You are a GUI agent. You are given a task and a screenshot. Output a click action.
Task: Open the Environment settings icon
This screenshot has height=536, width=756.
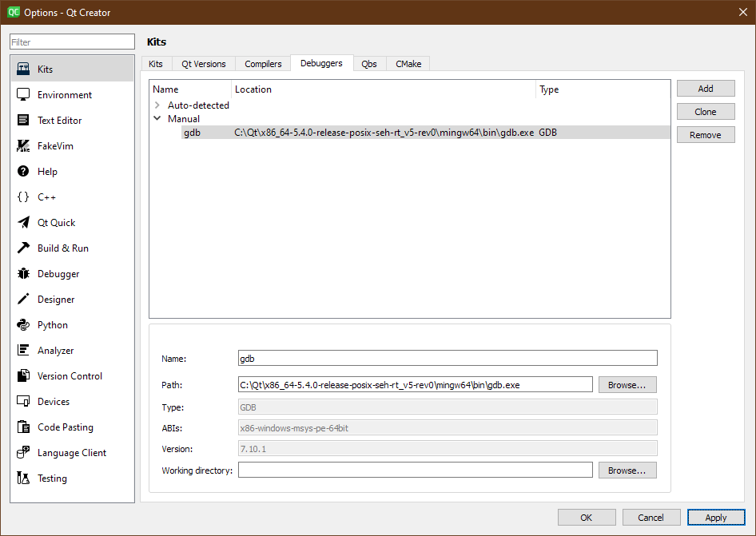(24, 94)
